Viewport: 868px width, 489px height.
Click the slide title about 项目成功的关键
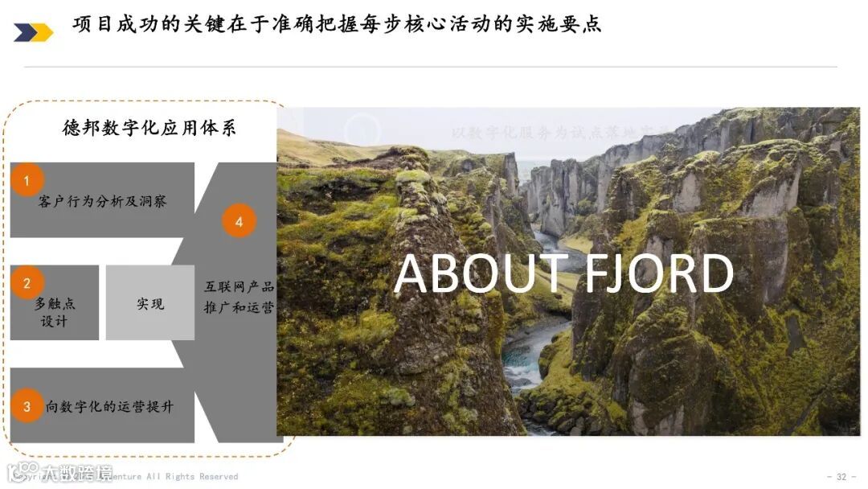click(337, 24)
